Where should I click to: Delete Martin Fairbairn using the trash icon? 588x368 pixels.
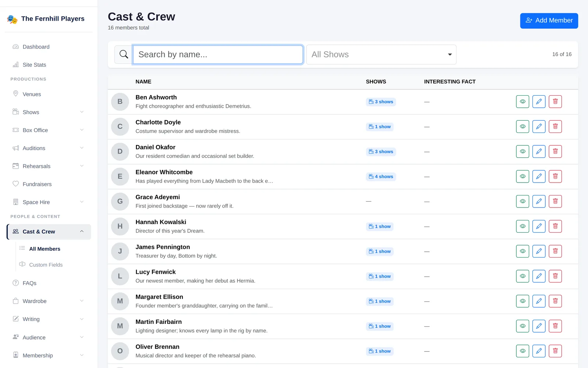(x=555, y=326)
